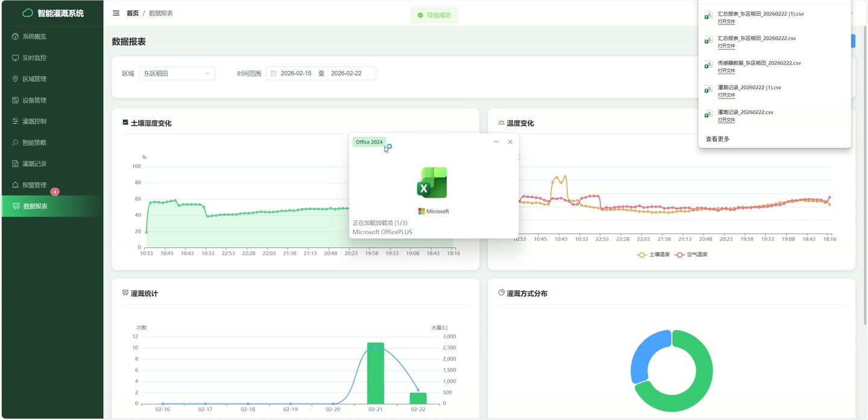Click 打开文件 under 传感器数据_东区稻田_20260222.csv

tap(726, 71)
